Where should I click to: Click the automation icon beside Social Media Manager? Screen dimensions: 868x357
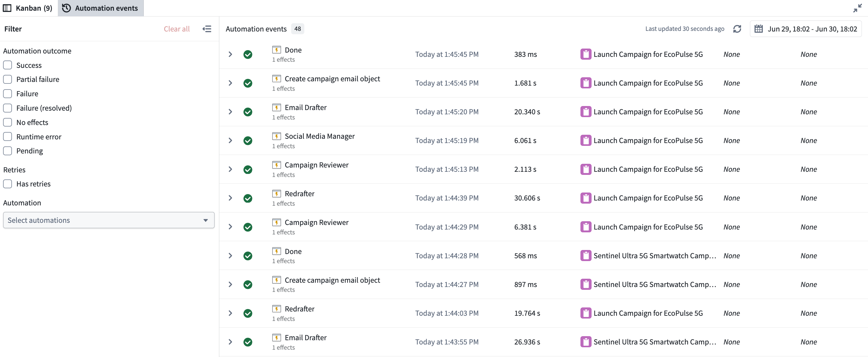click(x=276, y=136)
